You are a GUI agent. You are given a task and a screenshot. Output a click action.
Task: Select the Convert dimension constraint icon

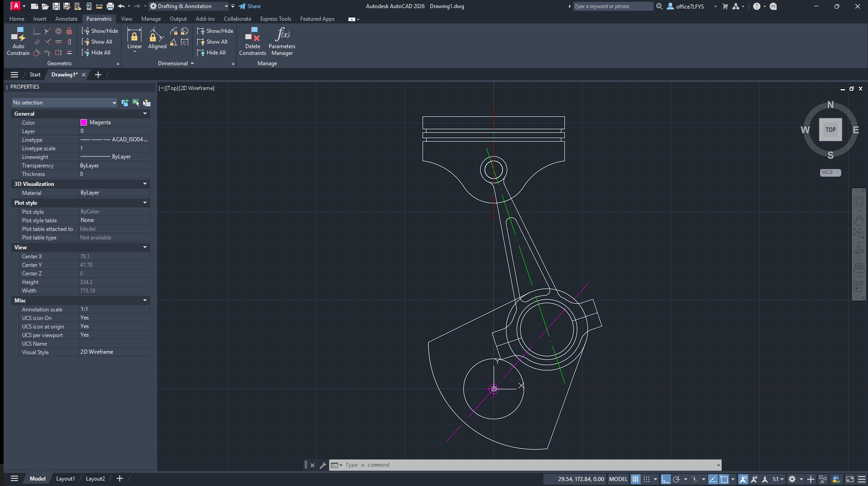coord(185,42)
